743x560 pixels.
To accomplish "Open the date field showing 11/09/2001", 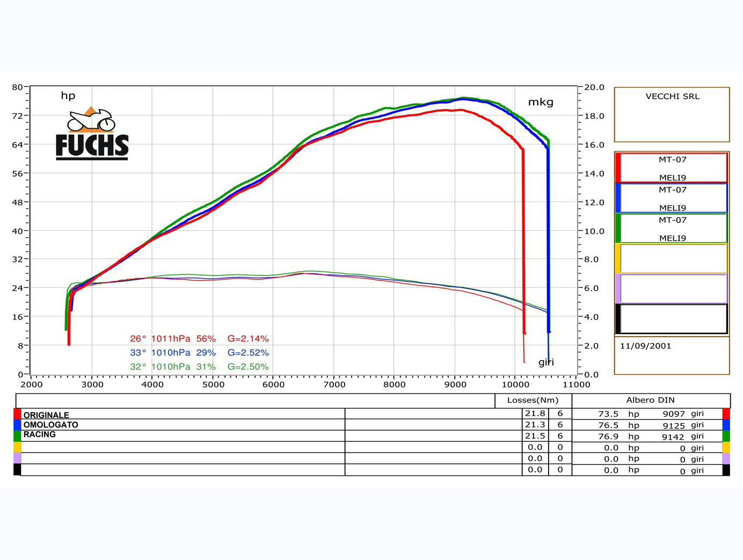I will click(x=646, y=346).
